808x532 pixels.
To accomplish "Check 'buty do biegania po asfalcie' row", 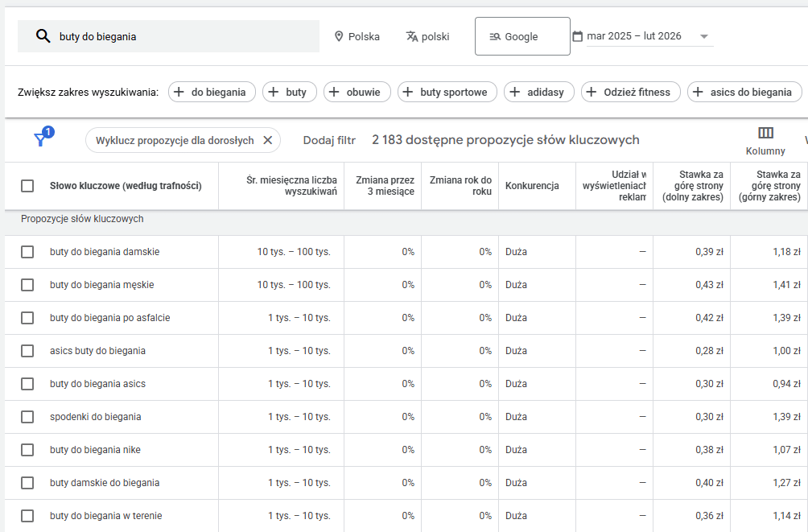I will pyautogui.click(x=27, y=318).
